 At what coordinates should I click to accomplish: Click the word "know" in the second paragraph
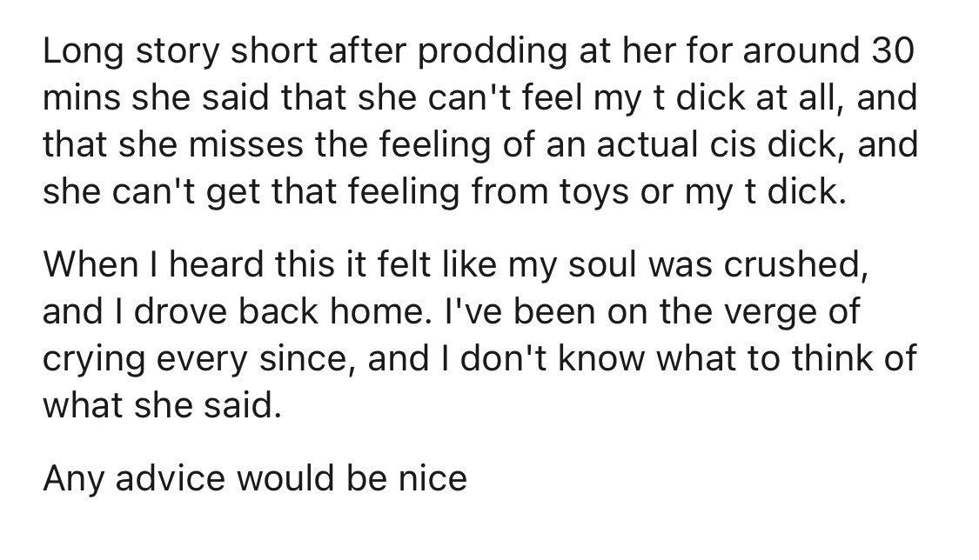pos(600,358)
